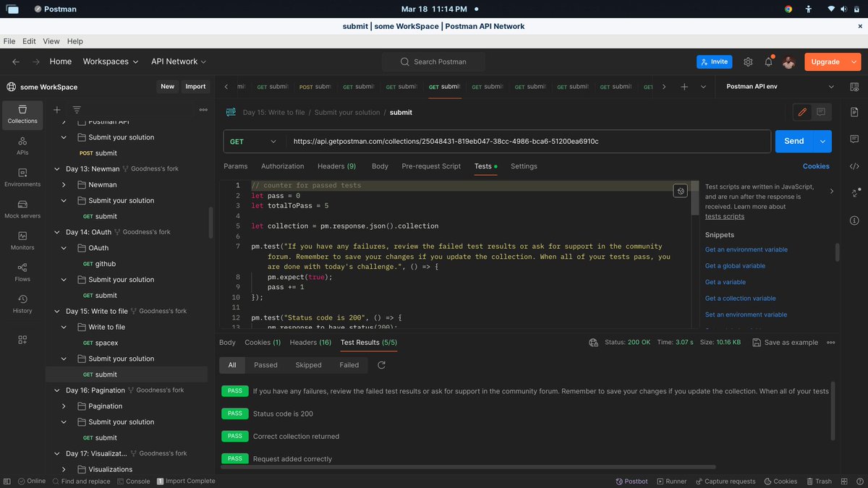The width and height of the screenshot is (868, 488).
Task: Open the Postman API env environment selector
Action: (780, 87)
